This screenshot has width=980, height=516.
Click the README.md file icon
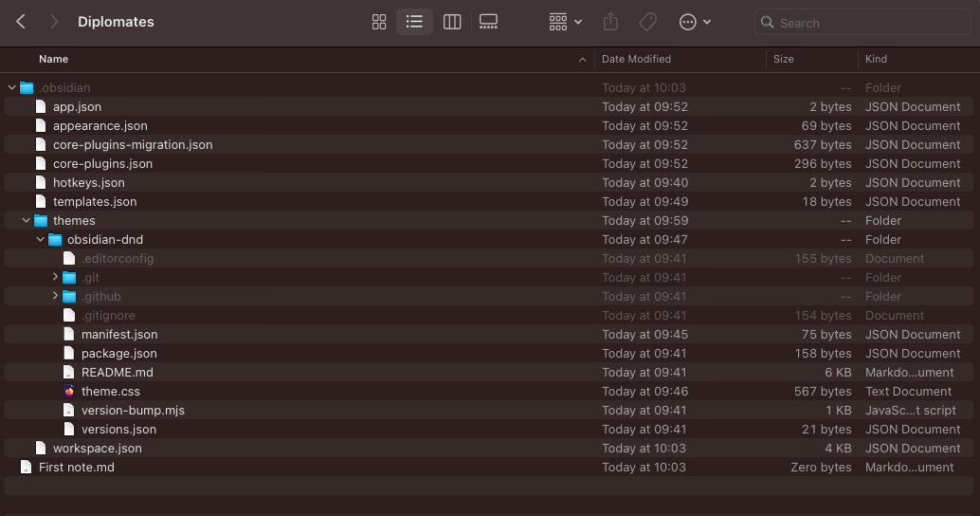69,372
